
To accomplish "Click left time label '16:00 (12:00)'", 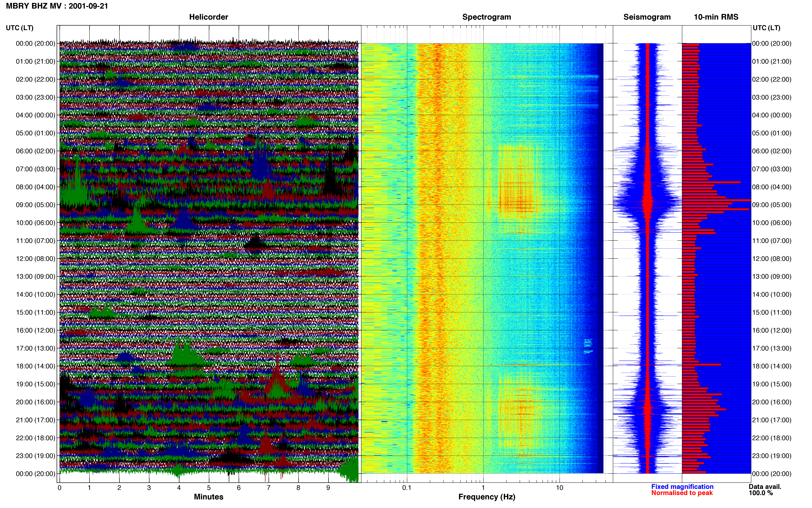I will click(36, 330).
